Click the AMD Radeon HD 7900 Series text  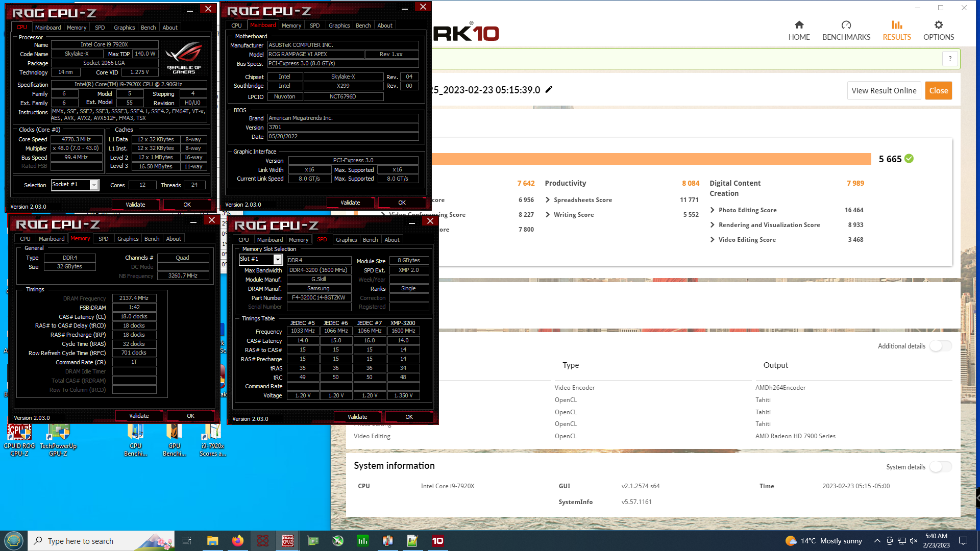pos(795,436)
